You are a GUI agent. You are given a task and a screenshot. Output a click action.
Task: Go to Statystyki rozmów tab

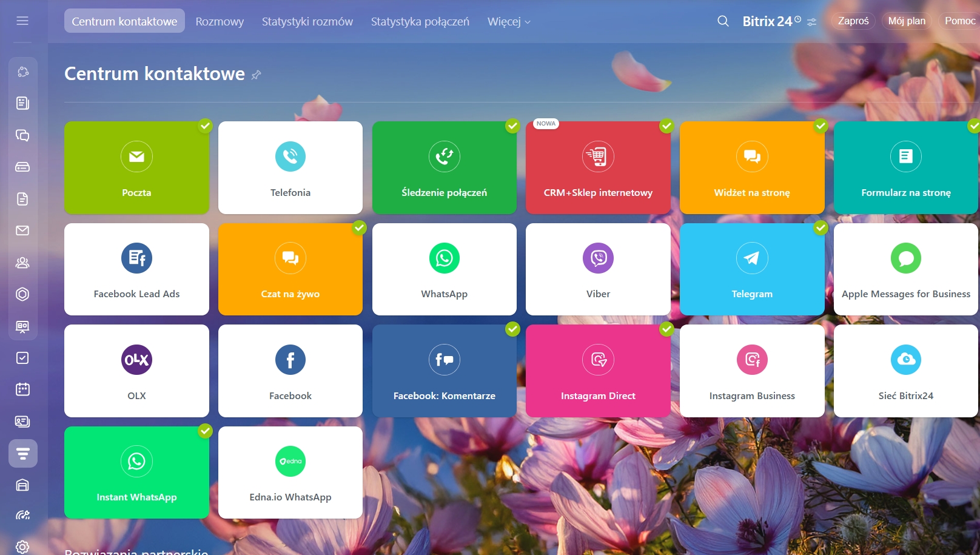point(307,21)
